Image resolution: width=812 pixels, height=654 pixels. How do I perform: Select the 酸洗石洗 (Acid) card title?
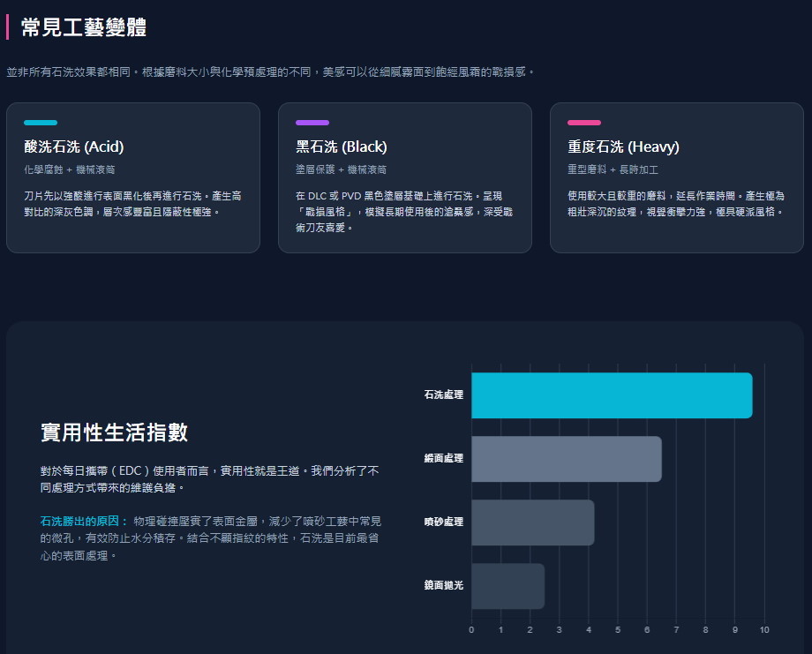click(74, 147)
